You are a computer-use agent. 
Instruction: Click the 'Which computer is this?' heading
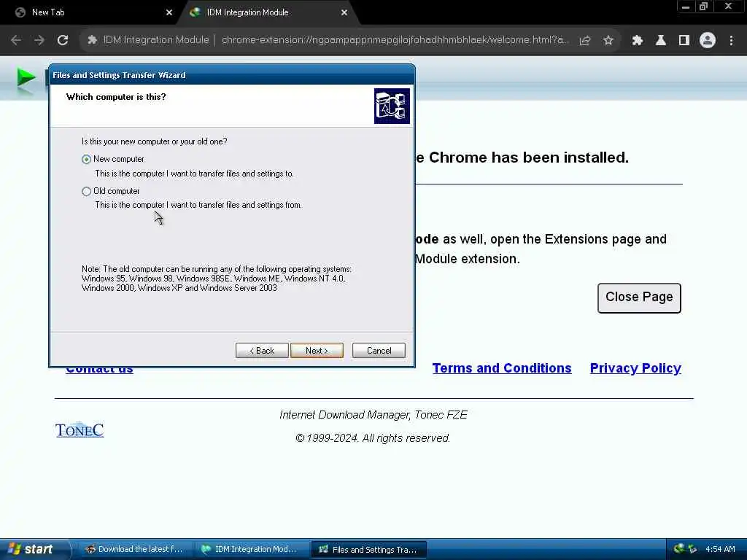click(116, 97)
